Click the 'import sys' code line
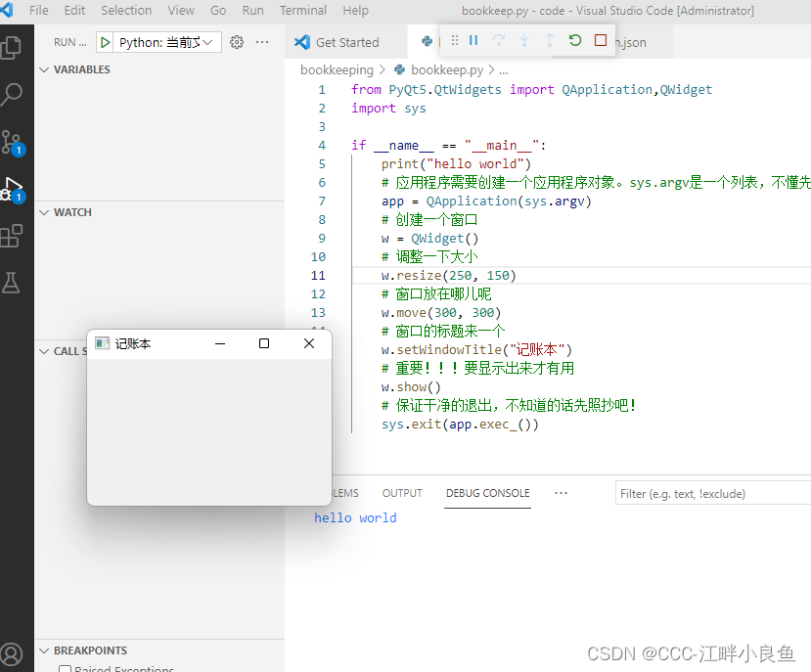 tap(388, 109)
